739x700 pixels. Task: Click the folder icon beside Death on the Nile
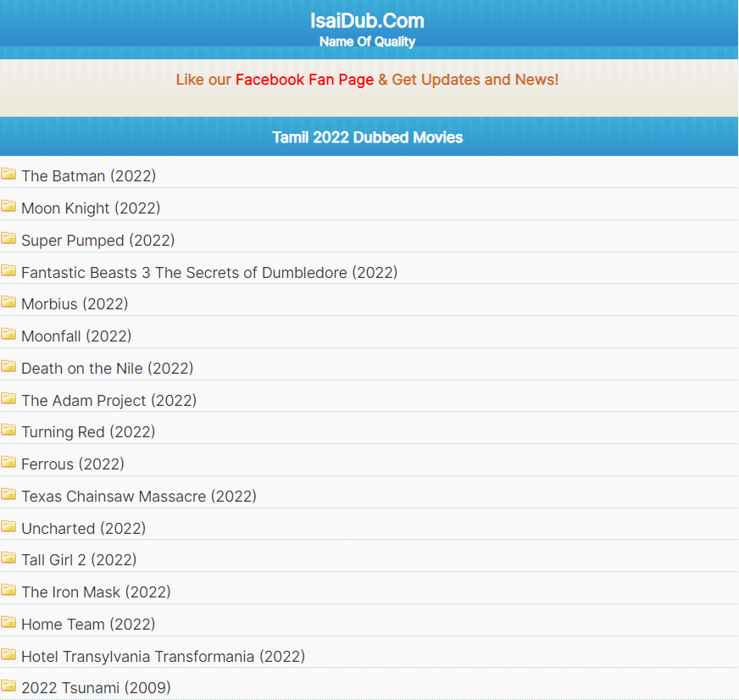(x=8, y=366)
